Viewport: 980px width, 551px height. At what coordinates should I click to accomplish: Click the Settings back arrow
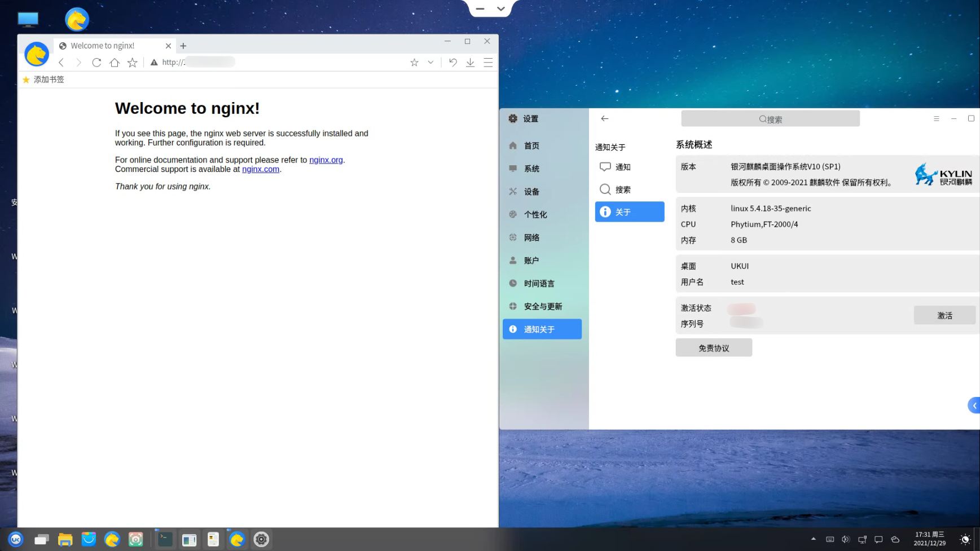tap(605, 118)
